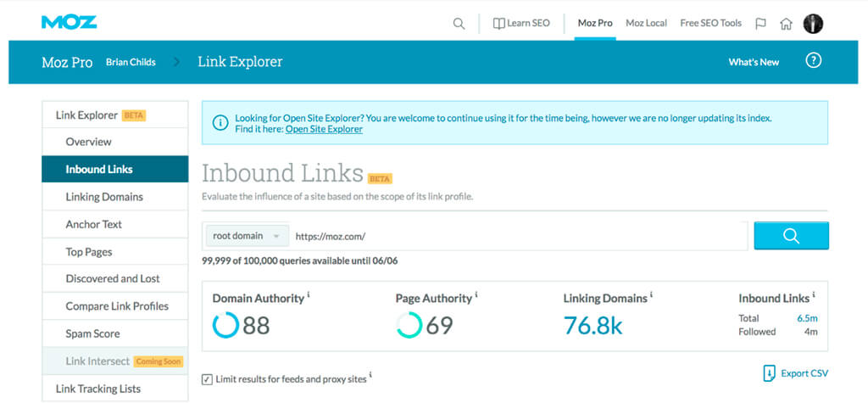The image size is (868, 403).
Task: Open Discovered and Lost in sidebar
Action: [x=115, y=279]
